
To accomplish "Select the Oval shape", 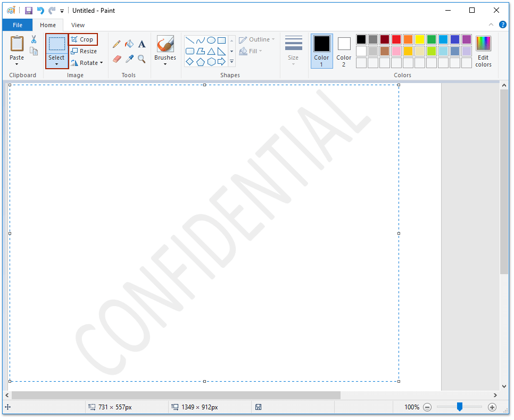I will click(211, 40).
